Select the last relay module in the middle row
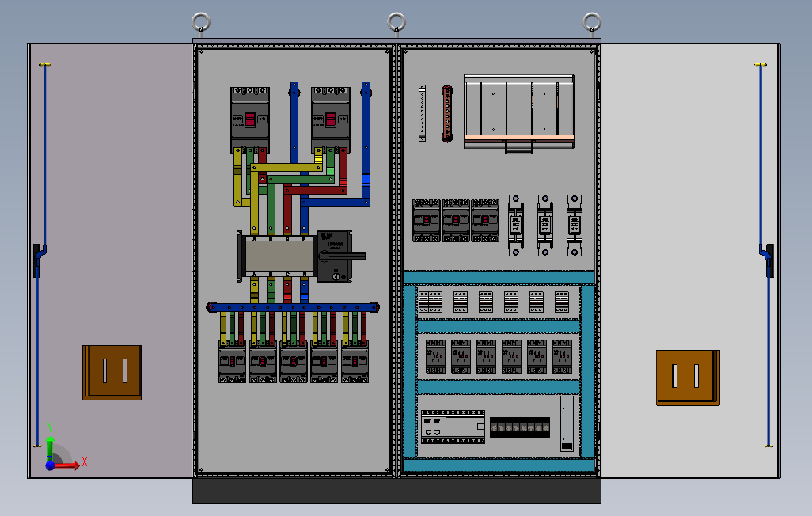Screen dimensions: 812x516 [x=563, y=356]
